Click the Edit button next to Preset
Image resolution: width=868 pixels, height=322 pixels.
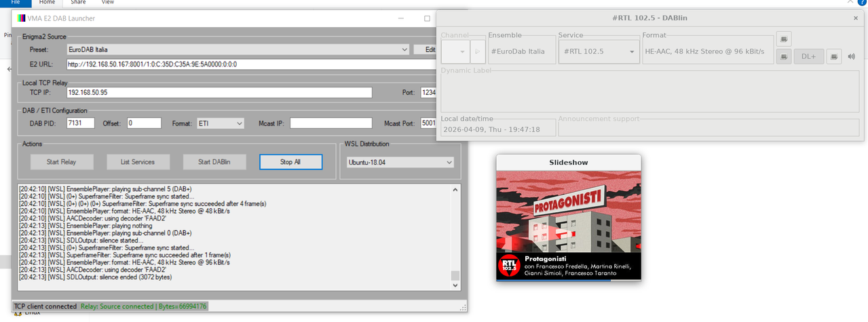point(426,49)
